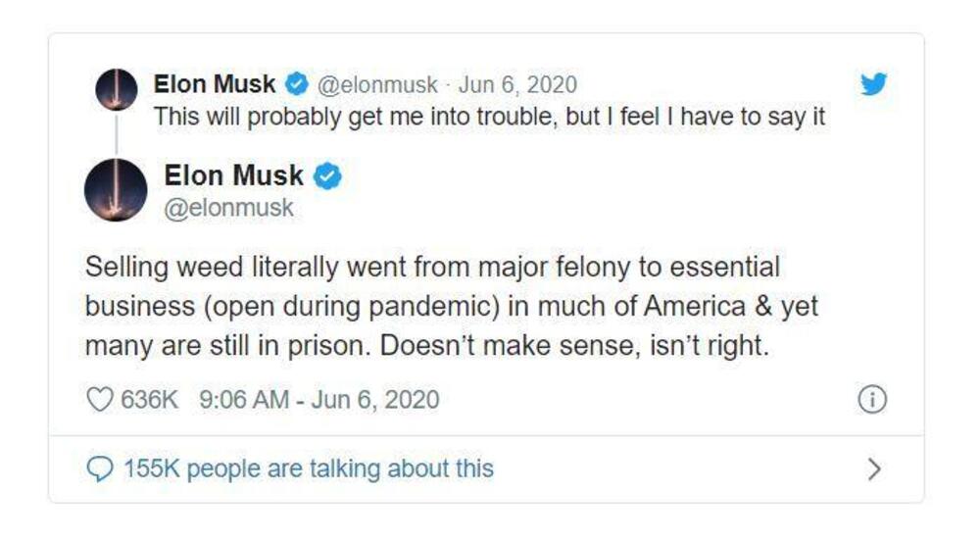Expand conversation using the right chevron arrow
980x543 pixels.
point(874,469)
